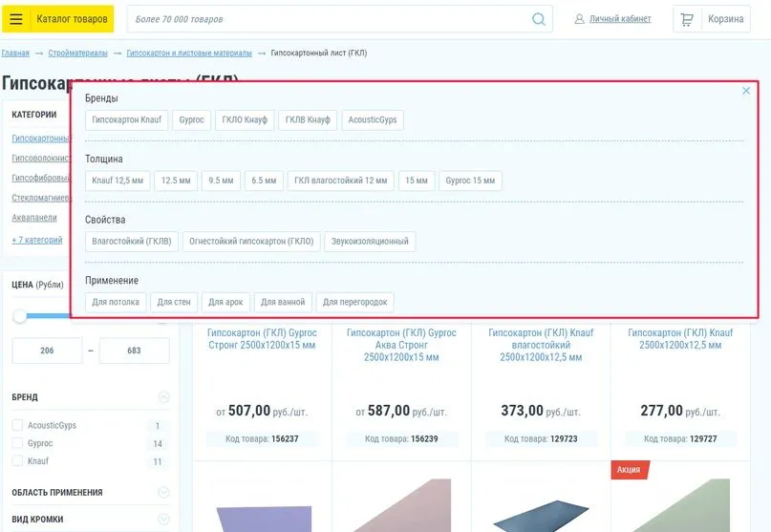Open the Гипсофибровые category link
Image resolution: width=771 pixels, height=532 pixels.
41,178
